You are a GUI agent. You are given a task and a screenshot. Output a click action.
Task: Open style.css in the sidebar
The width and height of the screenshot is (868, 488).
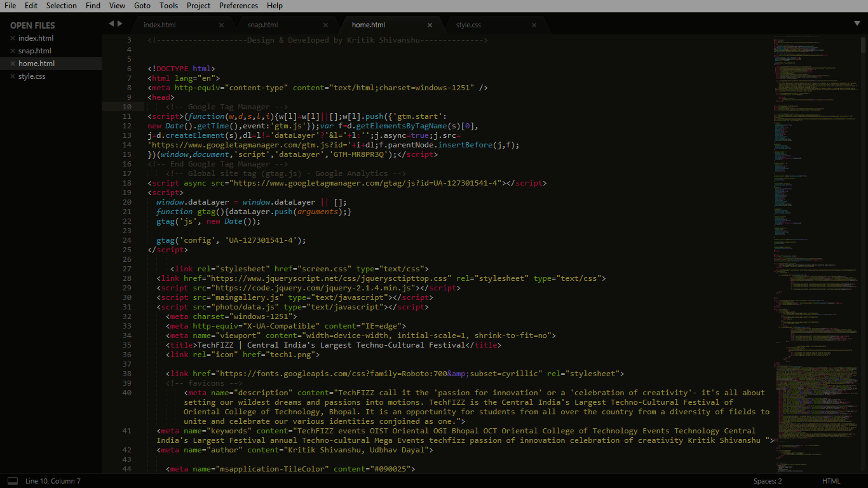[x=32, y=76]
